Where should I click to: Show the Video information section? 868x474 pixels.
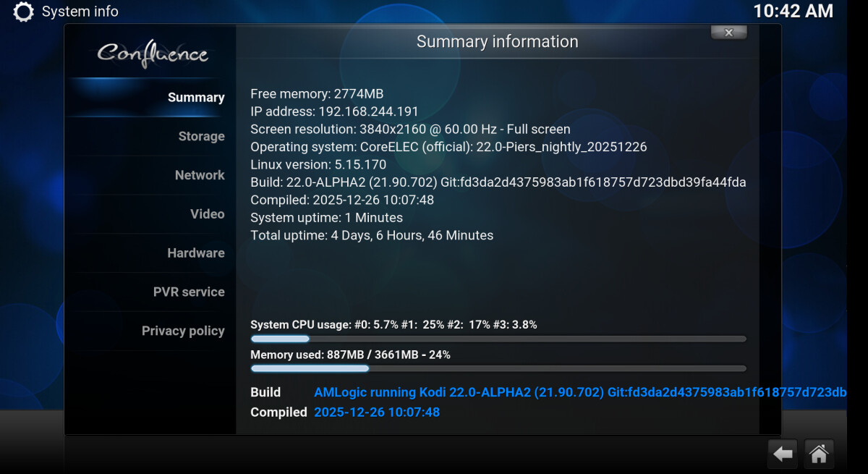click(207, 214)
